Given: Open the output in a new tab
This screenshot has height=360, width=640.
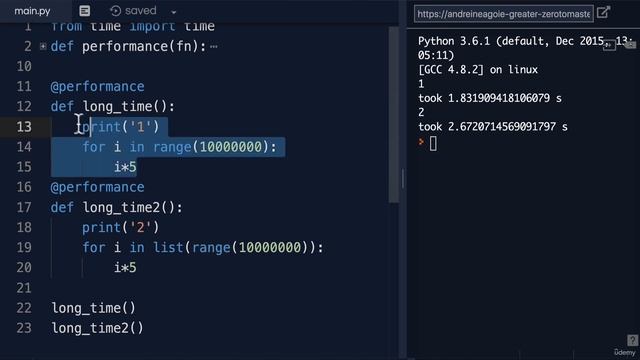Looking at the screenshot, I should pos(603,13).
